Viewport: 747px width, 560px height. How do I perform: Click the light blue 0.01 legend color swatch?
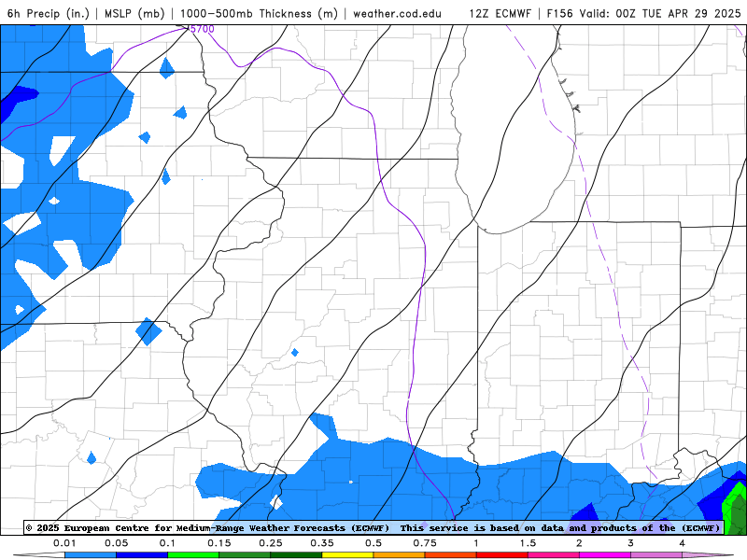tap(91, 555)
